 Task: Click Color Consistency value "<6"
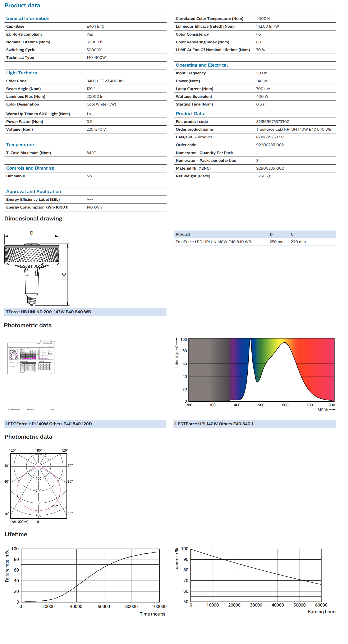(258, 34)
